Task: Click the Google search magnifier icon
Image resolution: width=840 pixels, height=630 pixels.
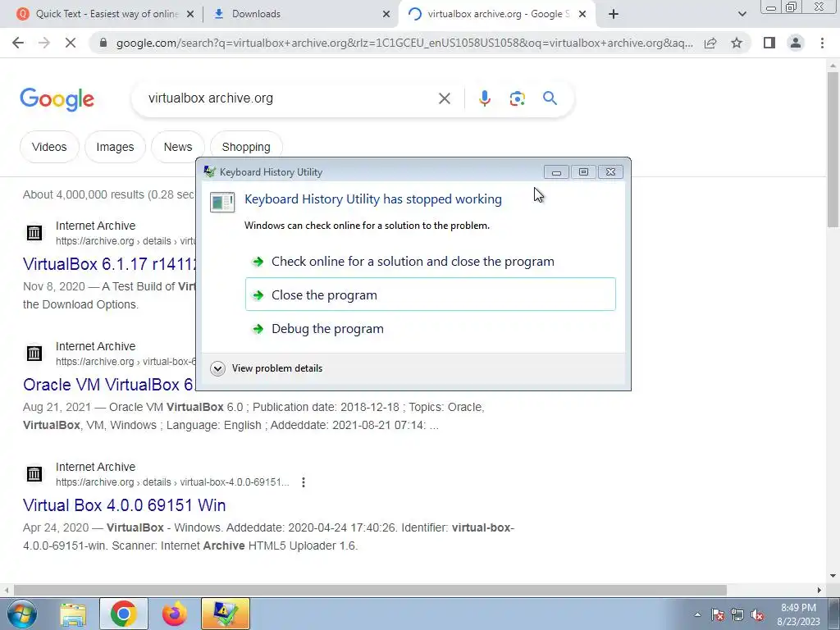Action: (x=550, y=98)
